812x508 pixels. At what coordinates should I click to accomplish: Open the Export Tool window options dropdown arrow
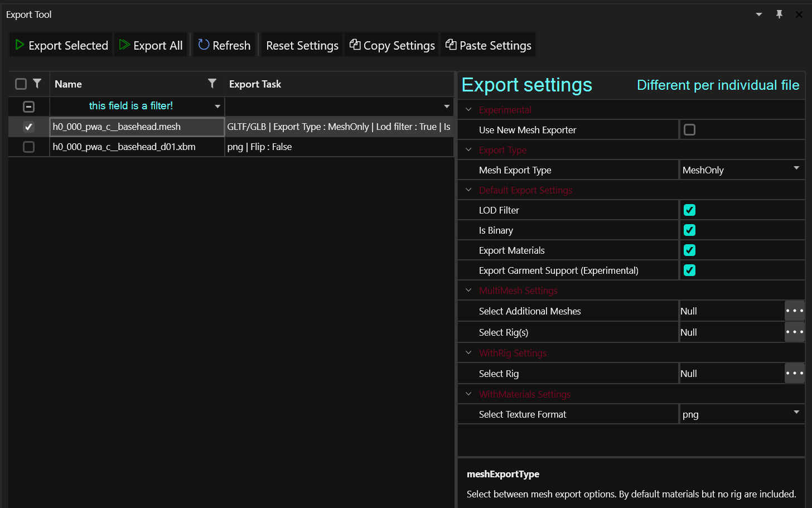point(759,14)
